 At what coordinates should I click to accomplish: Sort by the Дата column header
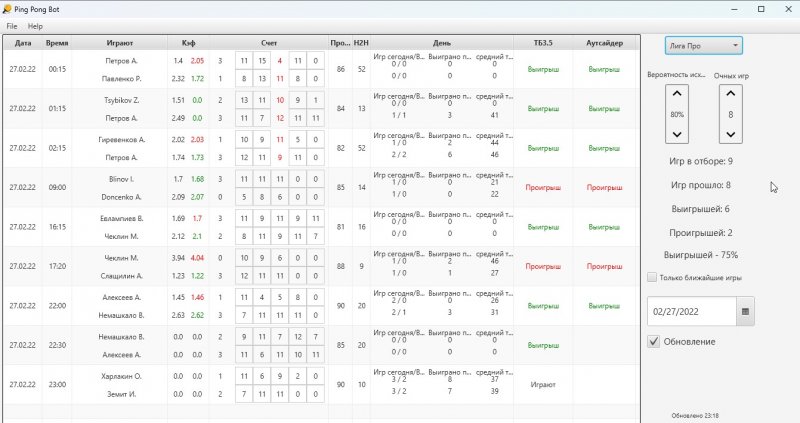click(23, 43)
